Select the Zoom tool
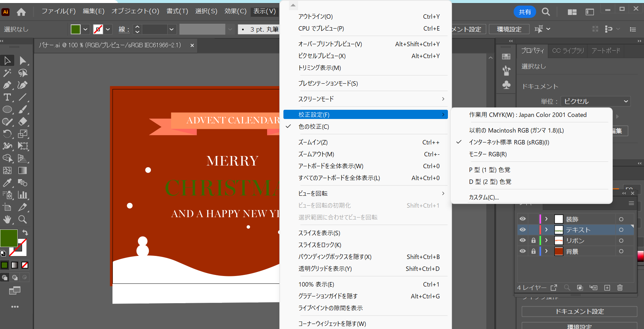644x329 pixels. [x=22, y=220]
